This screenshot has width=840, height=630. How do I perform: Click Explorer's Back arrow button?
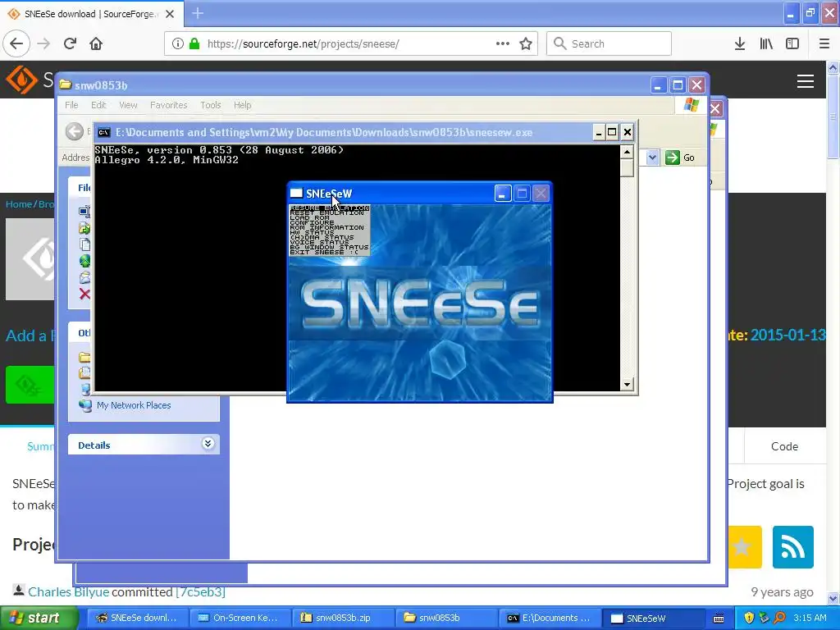point(75,131)
